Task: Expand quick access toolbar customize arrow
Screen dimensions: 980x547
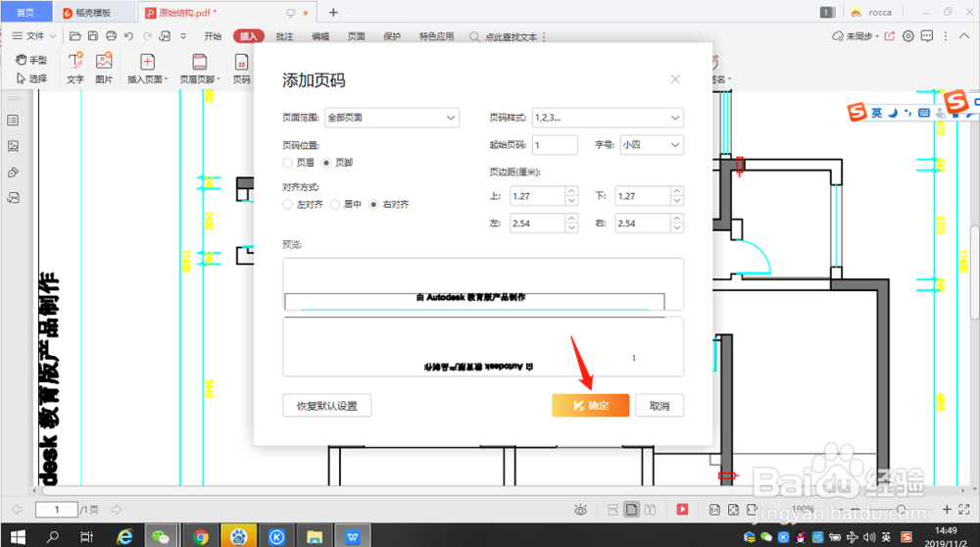Action: [x=183, y=36]
